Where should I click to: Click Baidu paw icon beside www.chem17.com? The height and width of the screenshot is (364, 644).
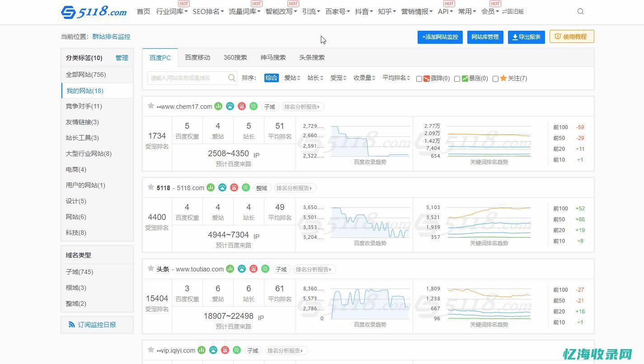pos(230,106)
